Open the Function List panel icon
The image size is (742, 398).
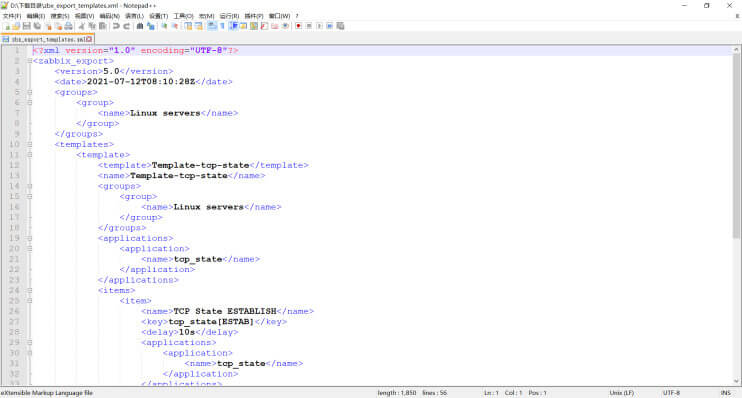264,26
